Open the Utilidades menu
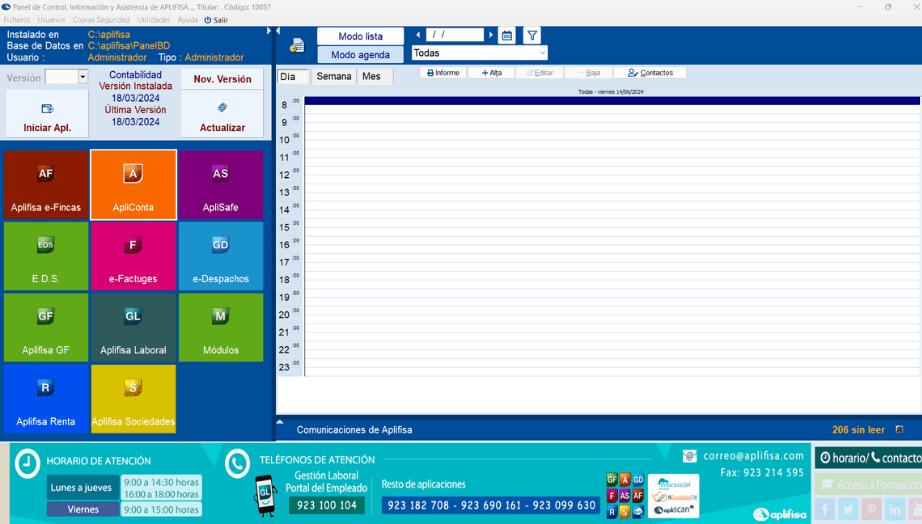922x524 pixels. click(153, 20)
